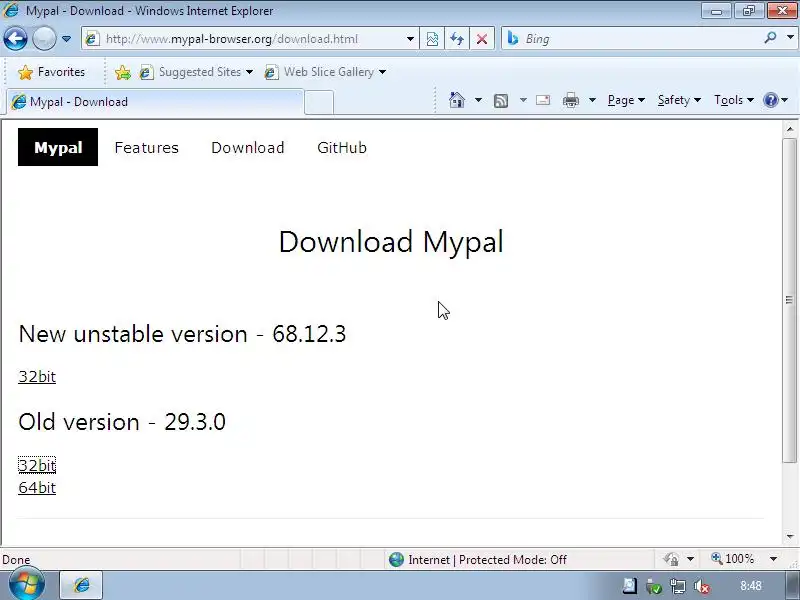Open the GitHub nav link
The width and height of the screenshot is (800, 600).
coord(341,147)
